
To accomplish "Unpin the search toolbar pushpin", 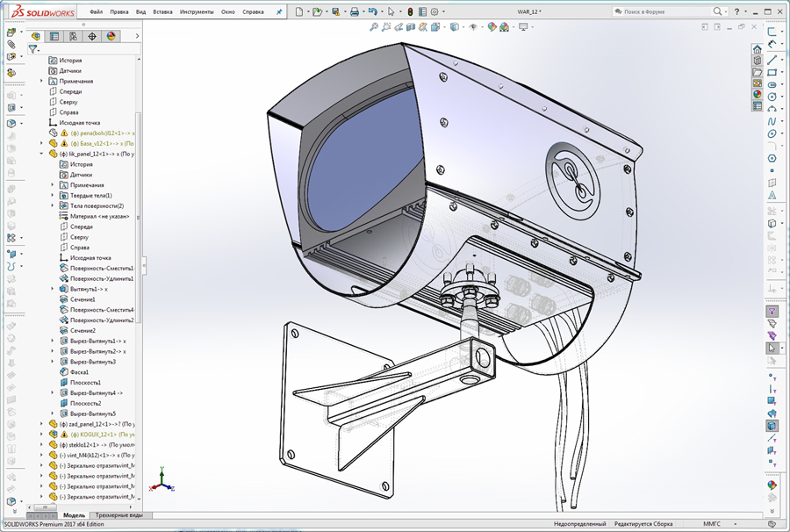I will pyautogui.click(x=279, y=11).
